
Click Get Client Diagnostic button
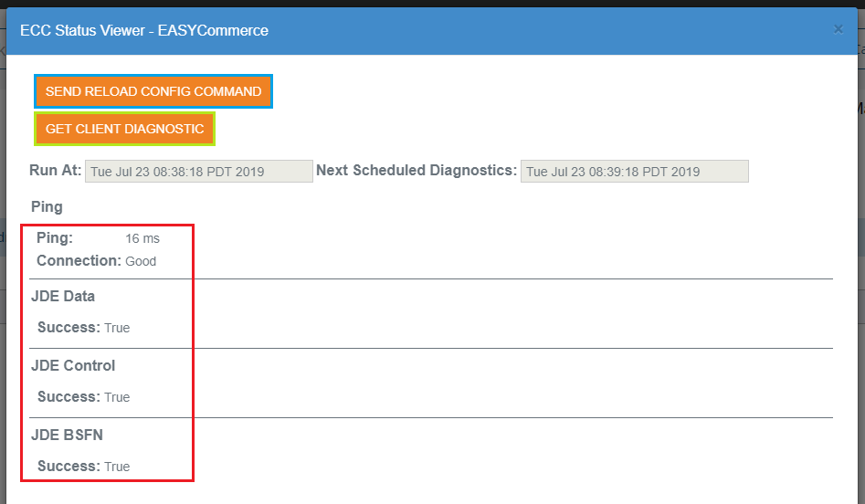[x=124, y=129]
